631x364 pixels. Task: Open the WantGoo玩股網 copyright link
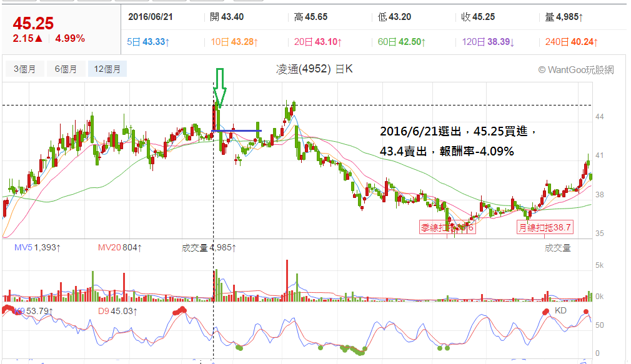point(576,70)
